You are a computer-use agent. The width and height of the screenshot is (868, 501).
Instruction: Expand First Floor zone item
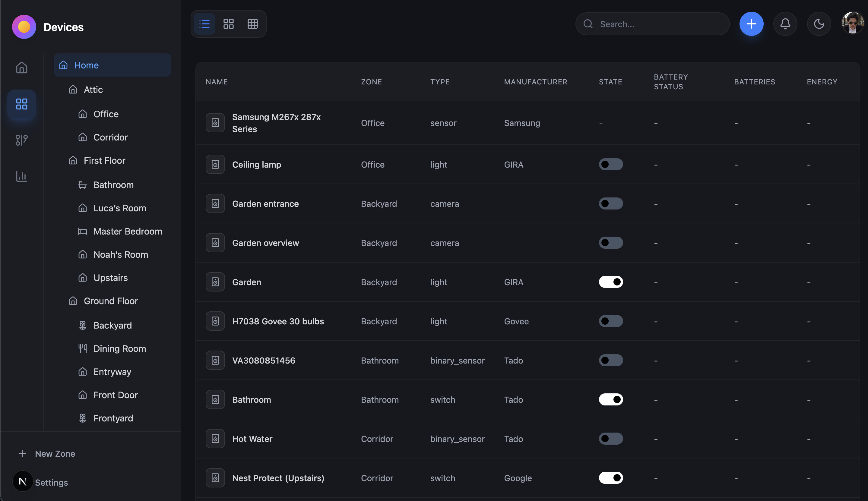(104, 160)
